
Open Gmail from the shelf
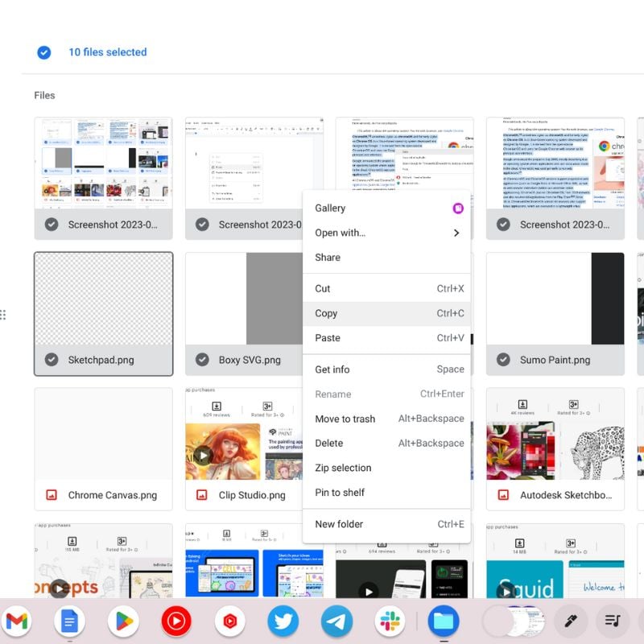coord(19,621)
